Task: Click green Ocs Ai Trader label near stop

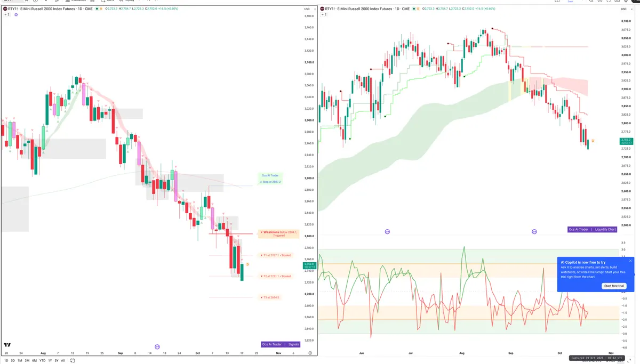Action: coord(270,175)
